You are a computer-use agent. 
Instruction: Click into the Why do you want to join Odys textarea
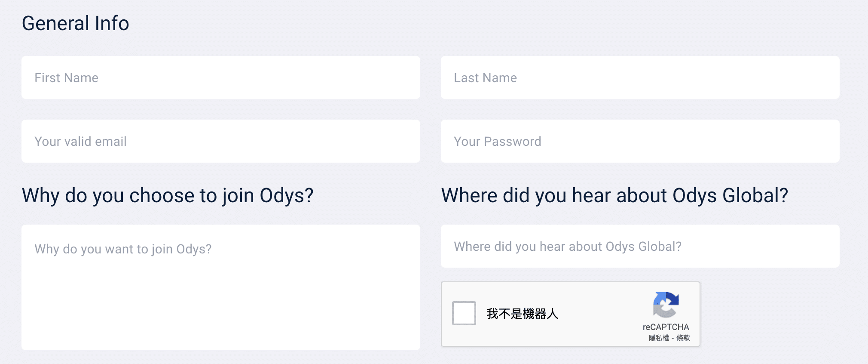pyautogui.click(x=221, y=287)
